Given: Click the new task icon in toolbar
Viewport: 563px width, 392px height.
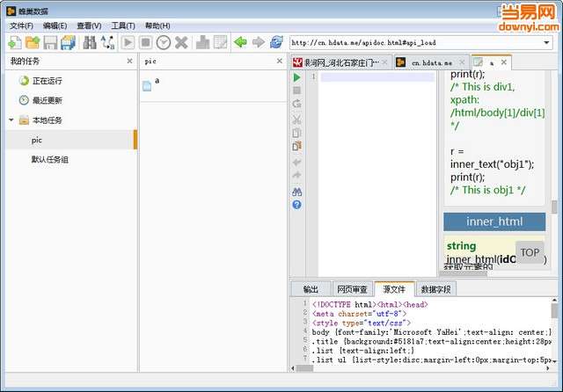Looking at the screenshot, I should pyautogui.click(x=14, y=42).
